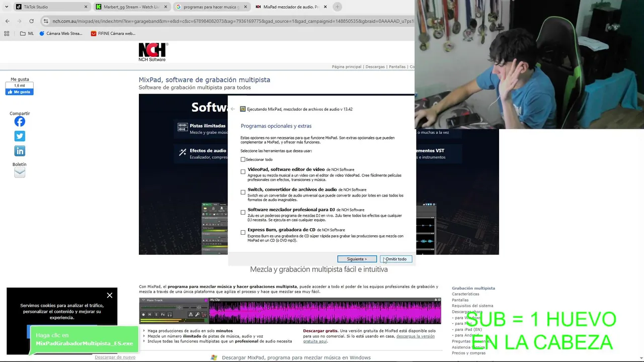This screenshot has height=362, width=644.
Task: Go back in the MixPad installer
Action: coord(233,109)
